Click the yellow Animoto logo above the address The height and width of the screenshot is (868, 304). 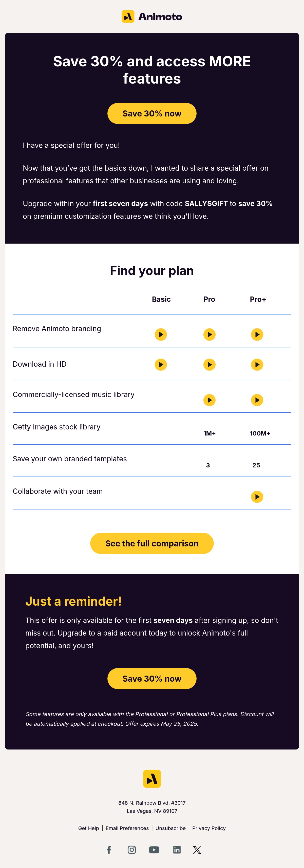[x=152, y=778]
